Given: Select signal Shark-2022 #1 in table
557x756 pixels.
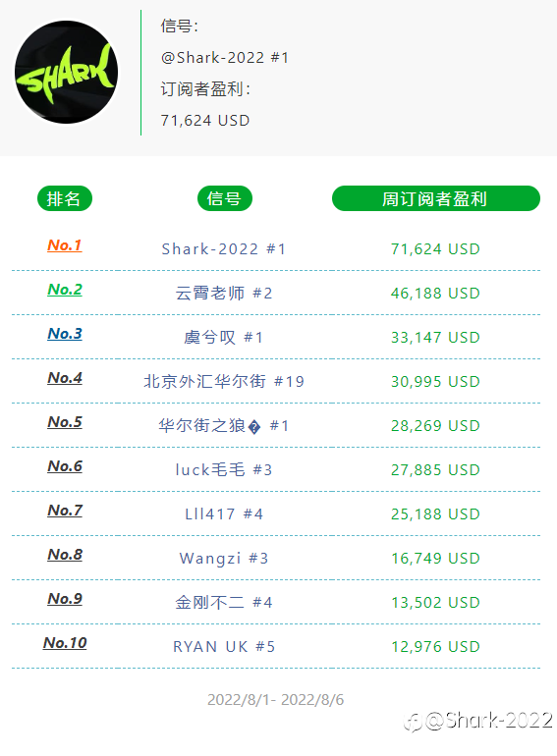Looking at the screenshot, I should click(224, 248).
